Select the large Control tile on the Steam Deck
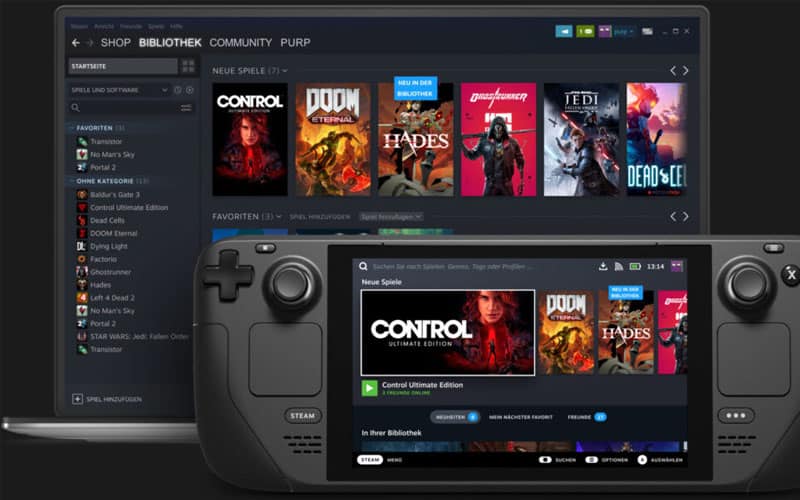Screen dimensions: 800x500 click(448, 333)
